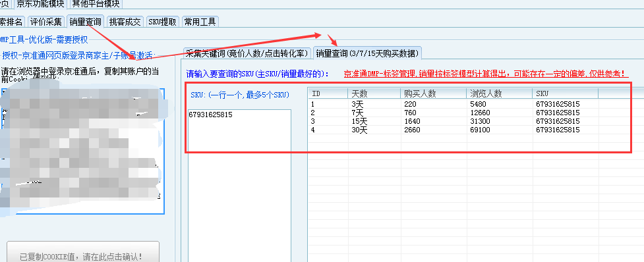Screen dimensions: 644x262
Task: Click purchase count 760
Action: (410, 113)
